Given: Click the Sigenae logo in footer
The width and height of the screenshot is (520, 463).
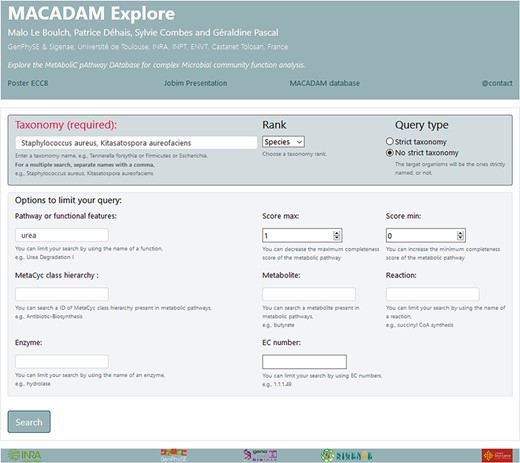Looking at the screenshot, I should coord(346,455).
